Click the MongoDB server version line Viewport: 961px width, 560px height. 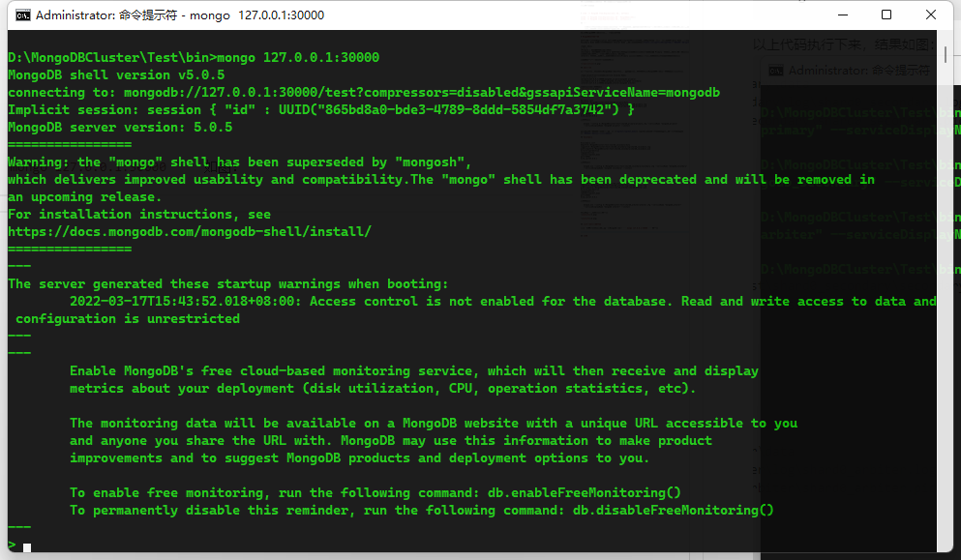click(120, 128)
